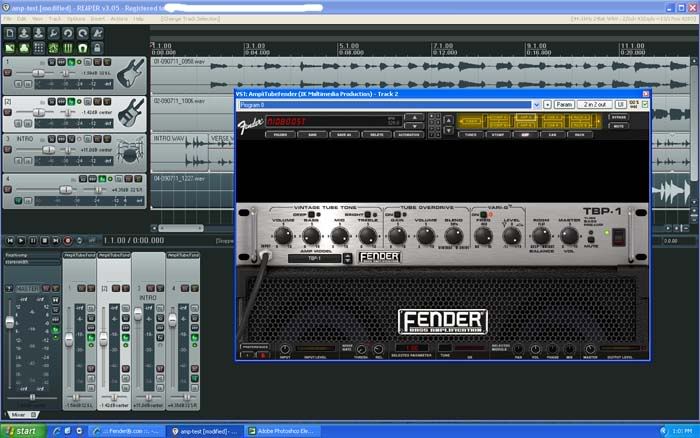Toggle the lock icon in main toolbar
This screenshot has height=438, width=700.
tap(99, 47)
